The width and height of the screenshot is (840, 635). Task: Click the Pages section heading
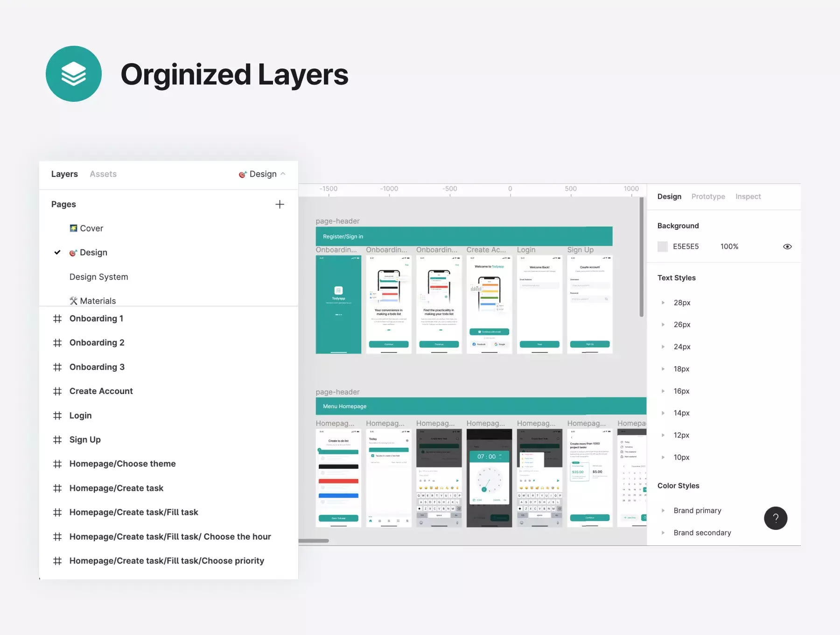point(63,205)
